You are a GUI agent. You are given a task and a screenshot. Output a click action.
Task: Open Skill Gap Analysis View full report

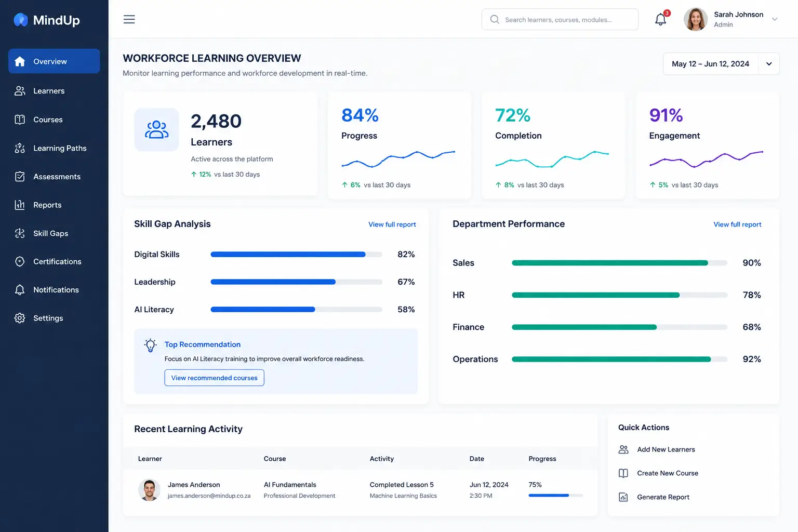tap(392, 224)
